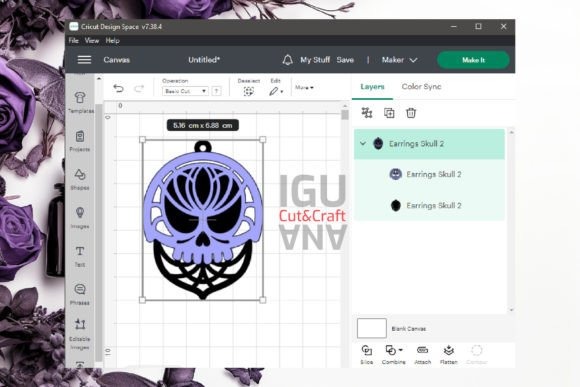Select the Text tool
The height and width of the screenshot is (387, 580).
[80, 256]
